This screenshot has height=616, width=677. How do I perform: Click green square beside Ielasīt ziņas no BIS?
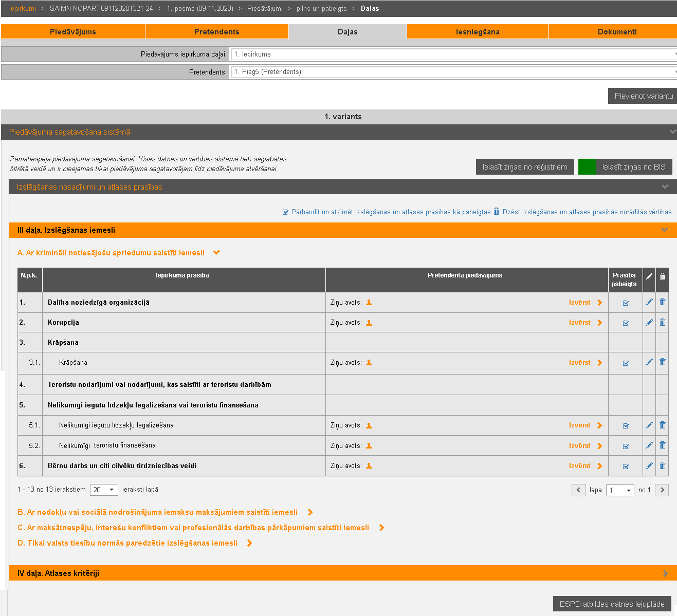click(587, 167)
